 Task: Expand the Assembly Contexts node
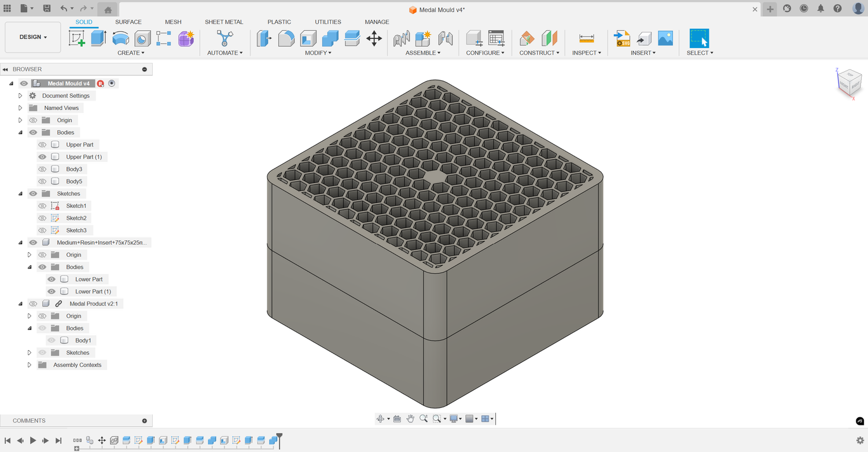[30, 365]
